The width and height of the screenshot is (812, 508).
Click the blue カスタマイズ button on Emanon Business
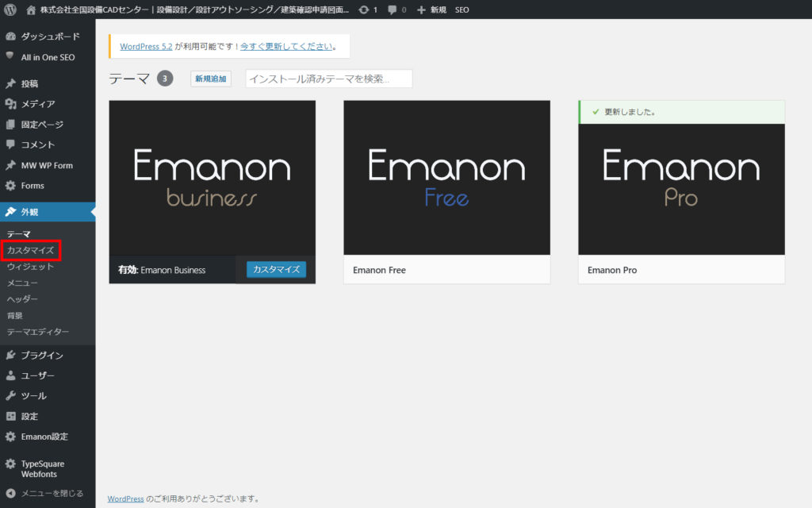click(276, 270)
